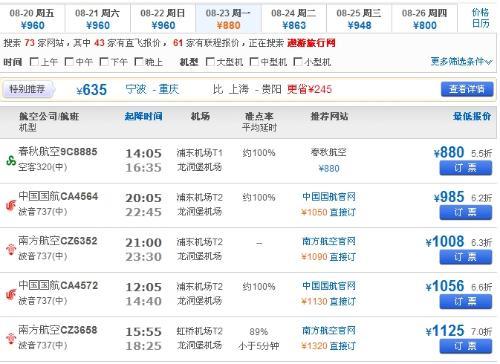Viewport: 500px width, 364px height.
Task: Click ¥1130 直接订 for CA4572
Action: (x=328, y=302)
